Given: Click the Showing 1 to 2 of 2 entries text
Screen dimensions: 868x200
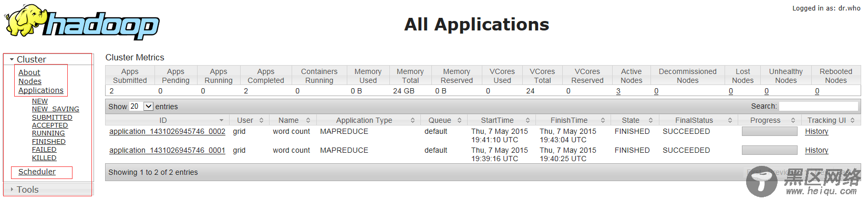Looking at the screenshot, I should tap(153, 172).
